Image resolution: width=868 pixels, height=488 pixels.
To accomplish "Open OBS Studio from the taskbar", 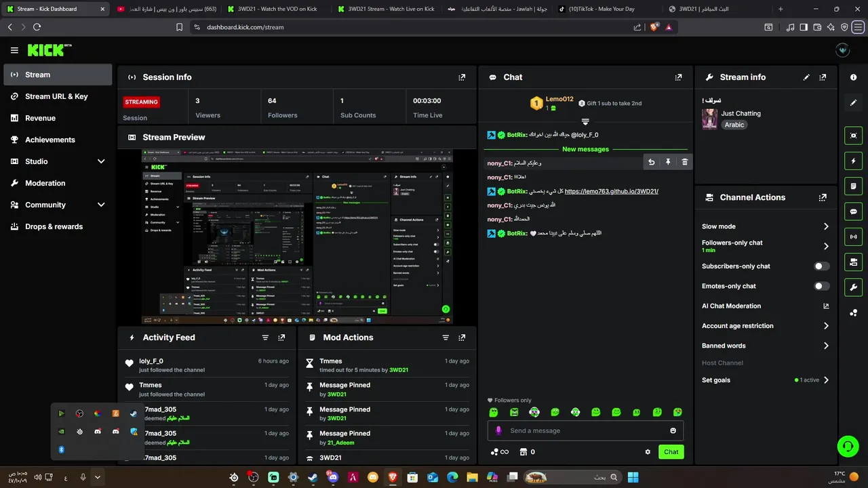I will pyautogui.click(x=253, y=477).
